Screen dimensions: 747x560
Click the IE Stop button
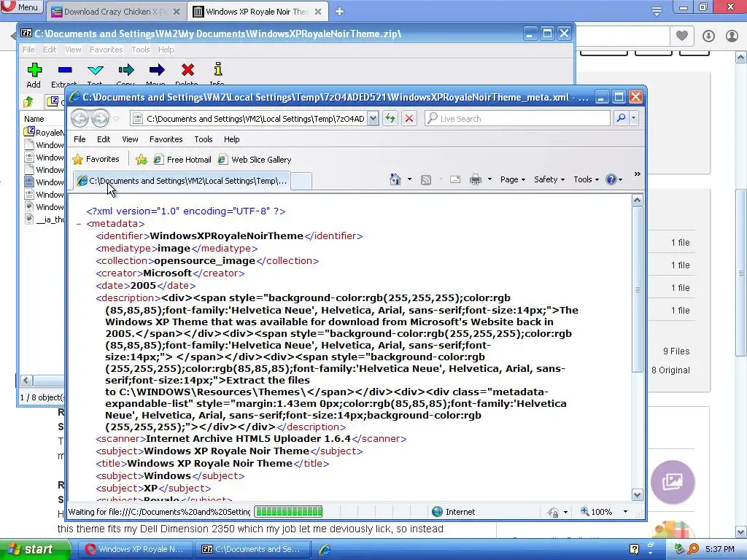[409, 118]
